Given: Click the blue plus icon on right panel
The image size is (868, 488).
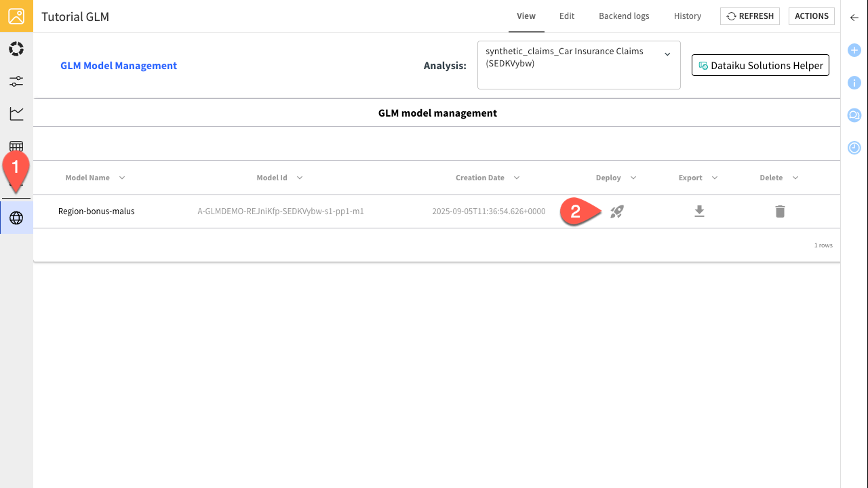Looking at the screenshot, I should (x=854, y=50).
